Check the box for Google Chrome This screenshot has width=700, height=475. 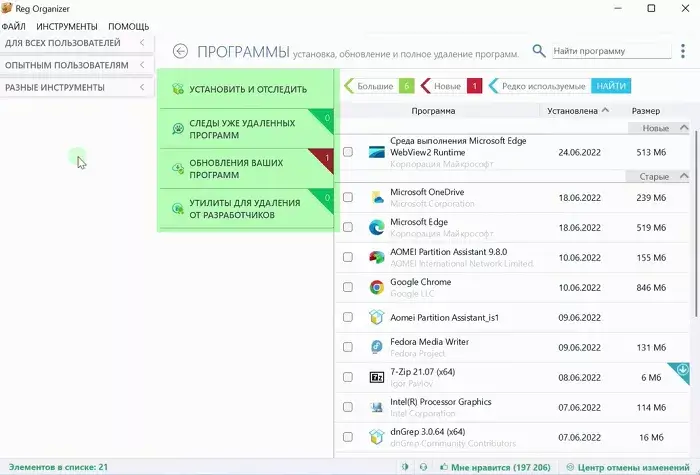click(348, 287)
